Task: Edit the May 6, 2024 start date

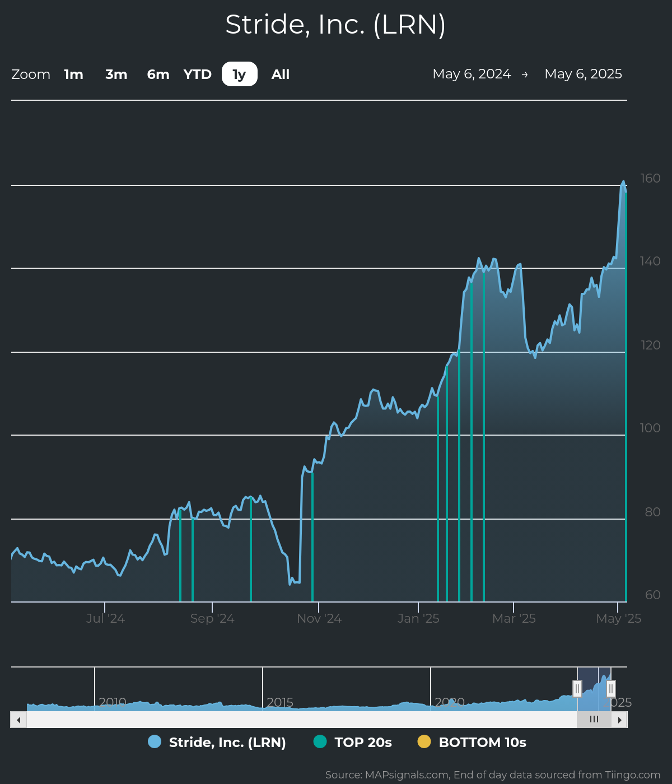Action: 472,74
